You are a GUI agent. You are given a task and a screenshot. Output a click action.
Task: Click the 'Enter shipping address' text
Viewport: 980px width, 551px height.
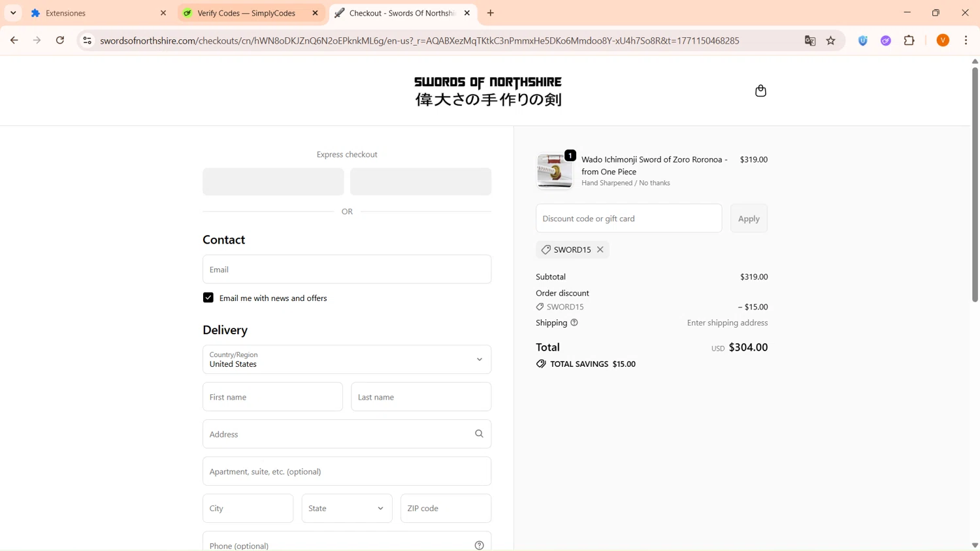click(727, 323)
